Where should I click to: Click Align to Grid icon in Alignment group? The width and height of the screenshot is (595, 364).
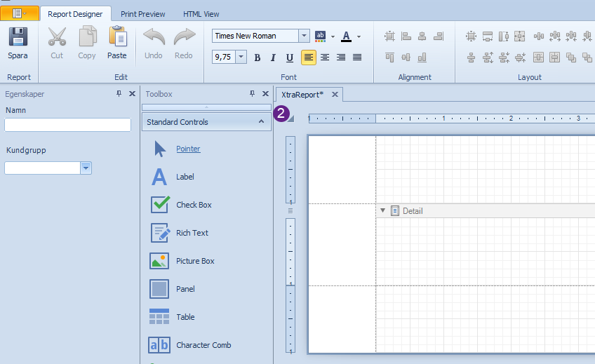pyautogui.click(x=389, y=36)
